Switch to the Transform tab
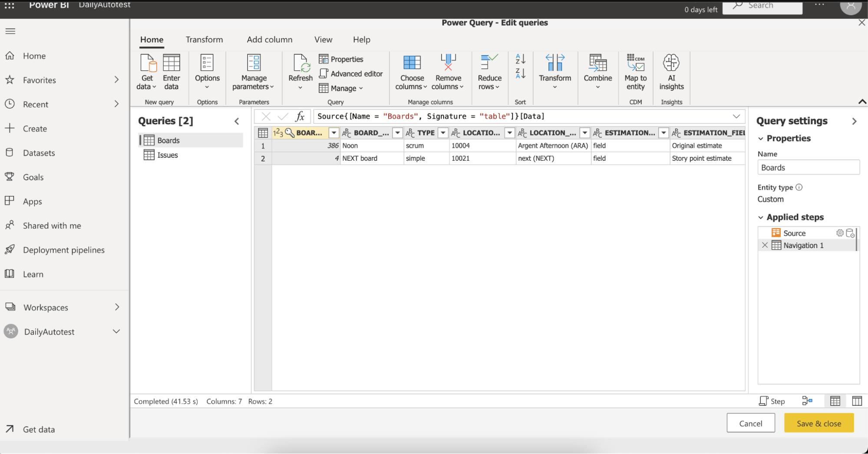 (x=204, y=40)
